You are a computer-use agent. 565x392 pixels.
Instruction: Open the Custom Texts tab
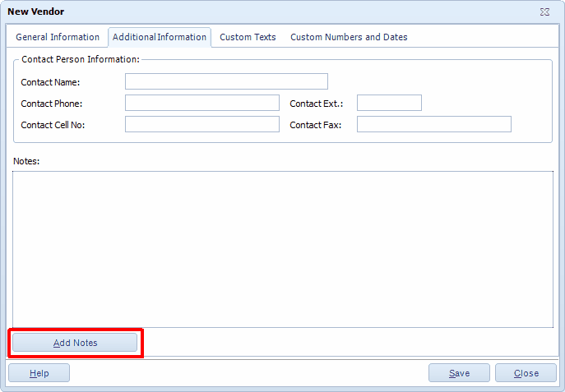point(248,37)
